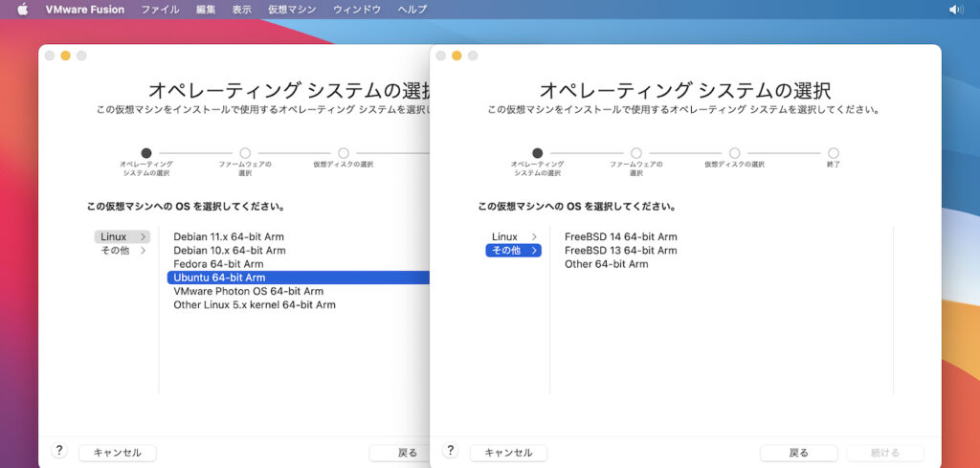Click 終了 step circle in right window
The image size is (980, 468).
(834, 153)
